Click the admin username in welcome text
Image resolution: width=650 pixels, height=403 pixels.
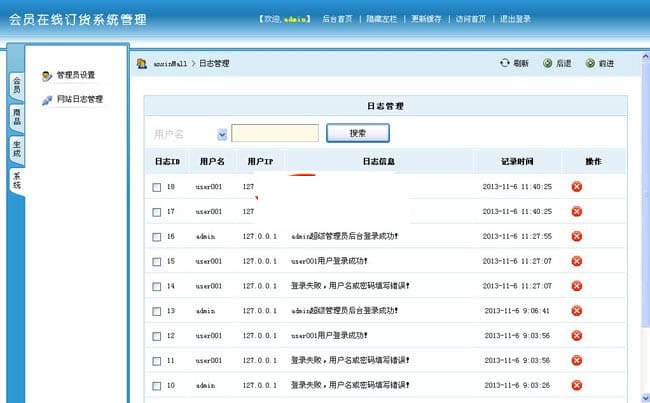click(295, 19)
